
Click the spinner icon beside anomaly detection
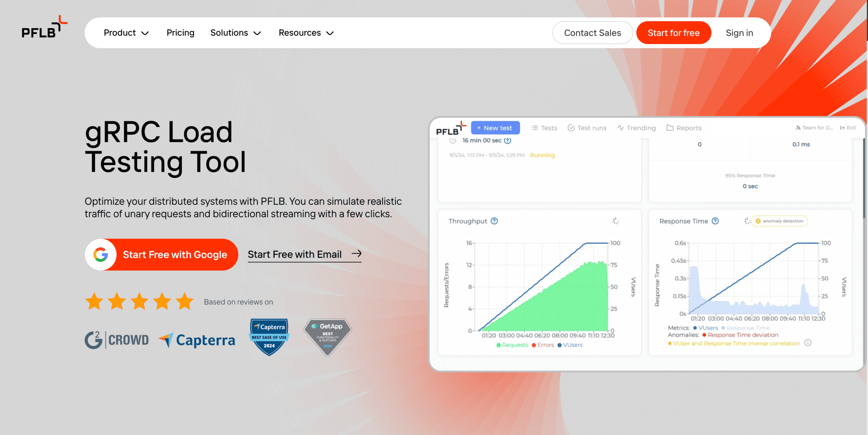pos(747,221)
